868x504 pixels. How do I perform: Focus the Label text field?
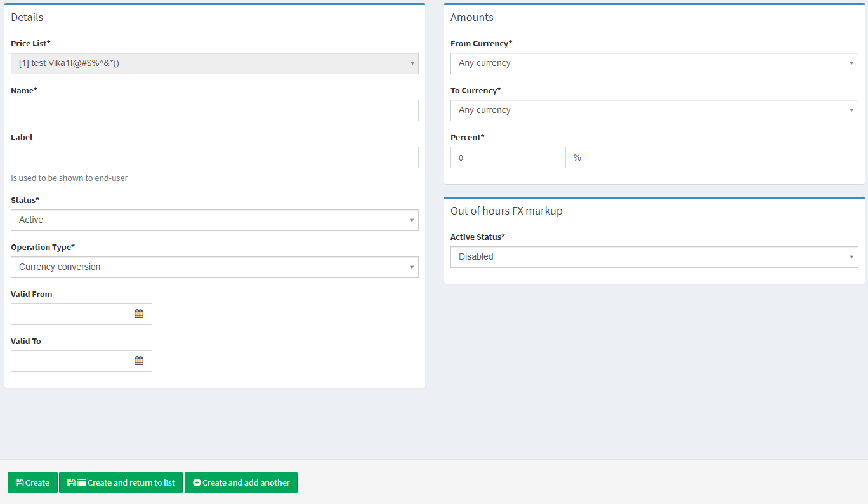214,157
